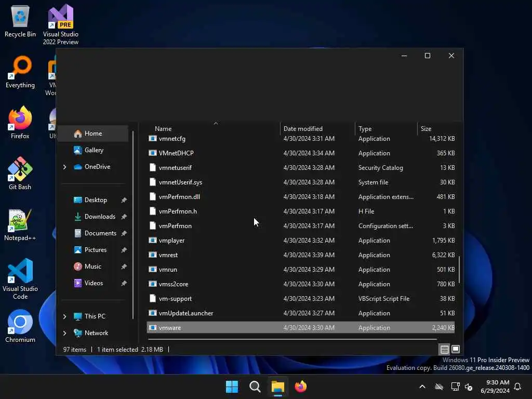Open Firefox from the taskbar

pos(301,387)
